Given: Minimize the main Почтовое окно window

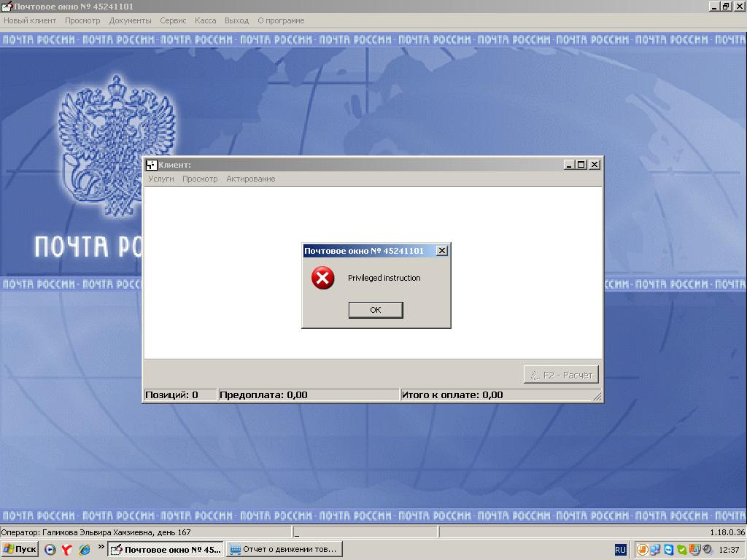Looking at the screenshot, I should [714, 6].
